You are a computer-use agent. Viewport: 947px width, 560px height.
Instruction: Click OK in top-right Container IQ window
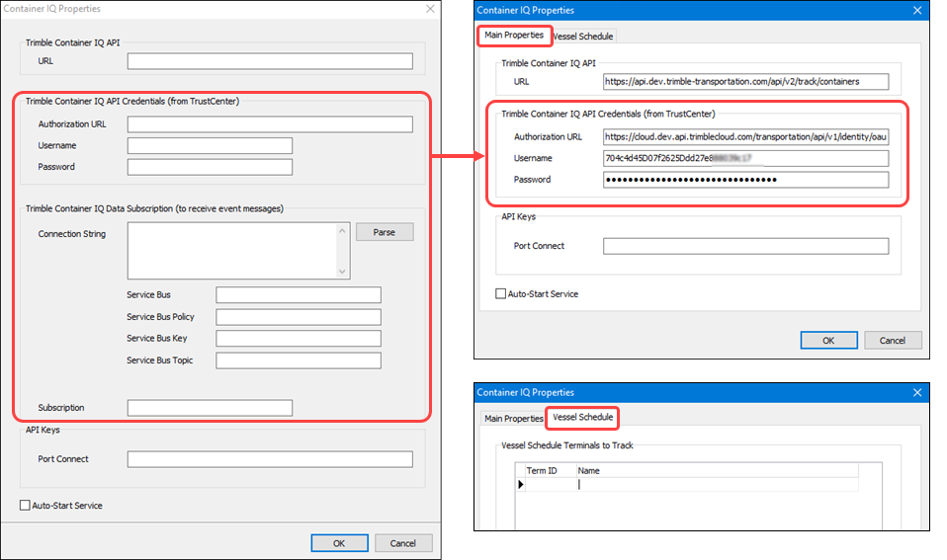(828, 341)
